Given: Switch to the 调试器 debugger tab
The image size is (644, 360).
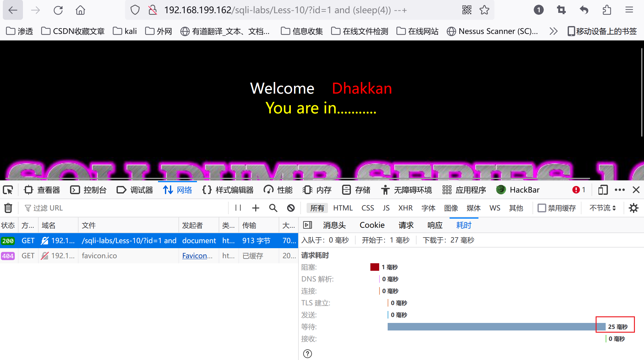Looking at the screenshot, I should (x=134, y=190).
